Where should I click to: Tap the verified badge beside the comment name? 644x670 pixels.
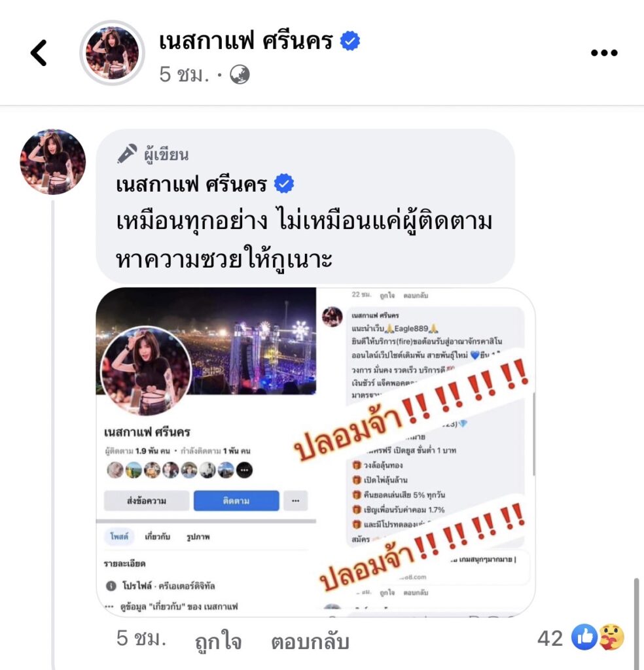pos(284,184)
